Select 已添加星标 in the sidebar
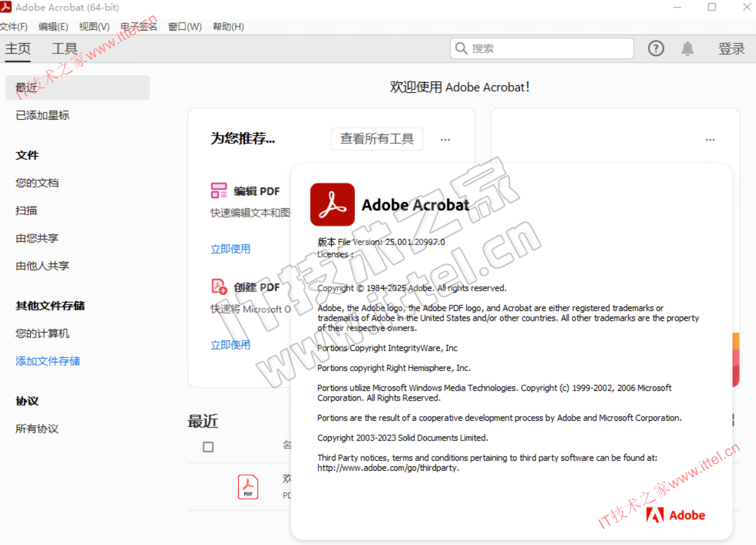The height and width of the screenshot is (545, 756). click(x=42, y=115)
